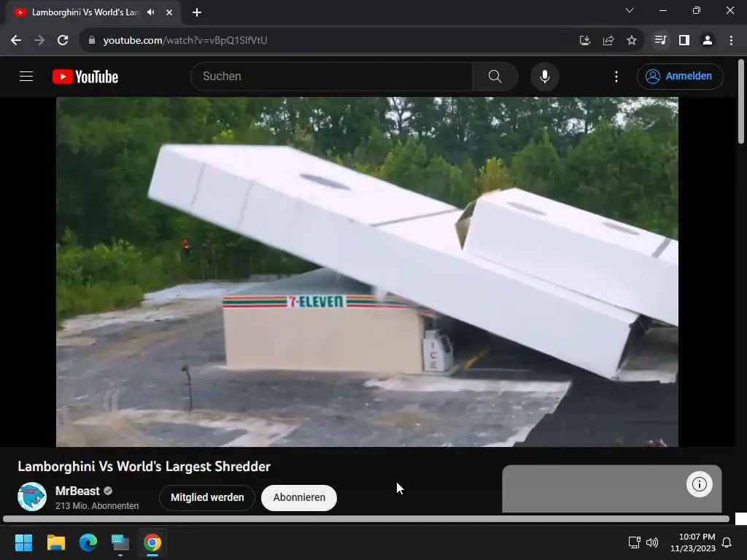
Task: Bookmark this tab with the star icon
Action: pos(631,41)
